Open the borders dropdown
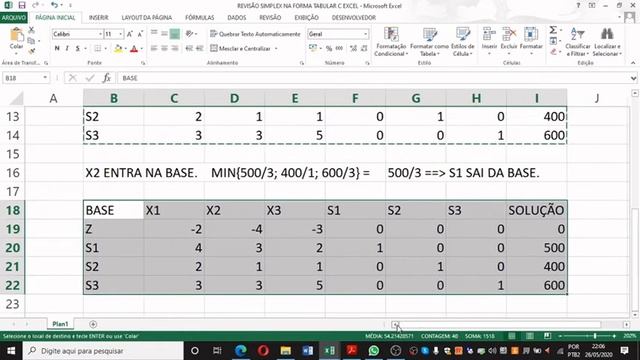The height and width of the screenshot is (360, 640). 105,49
